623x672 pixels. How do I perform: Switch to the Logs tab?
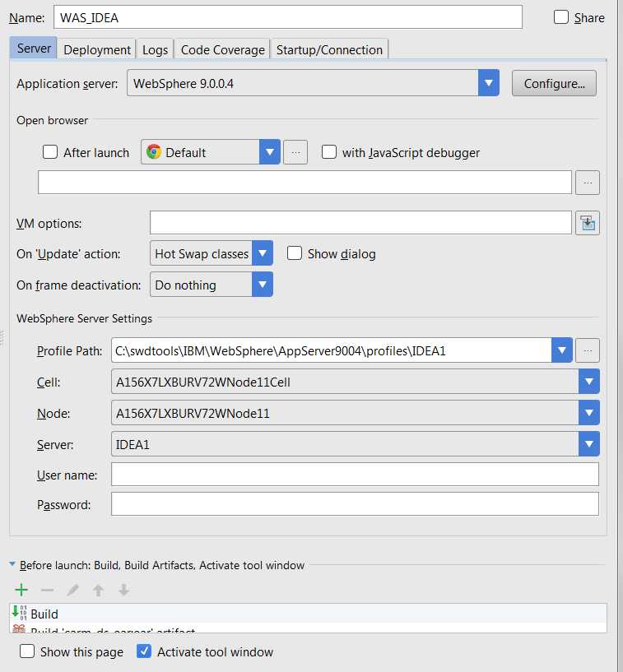point(155,49)
